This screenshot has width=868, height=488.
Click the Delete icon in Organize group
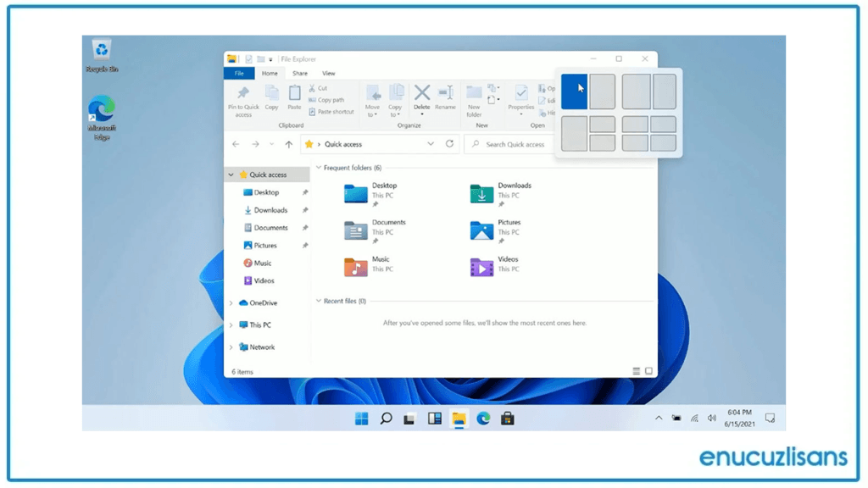[421, 95]
